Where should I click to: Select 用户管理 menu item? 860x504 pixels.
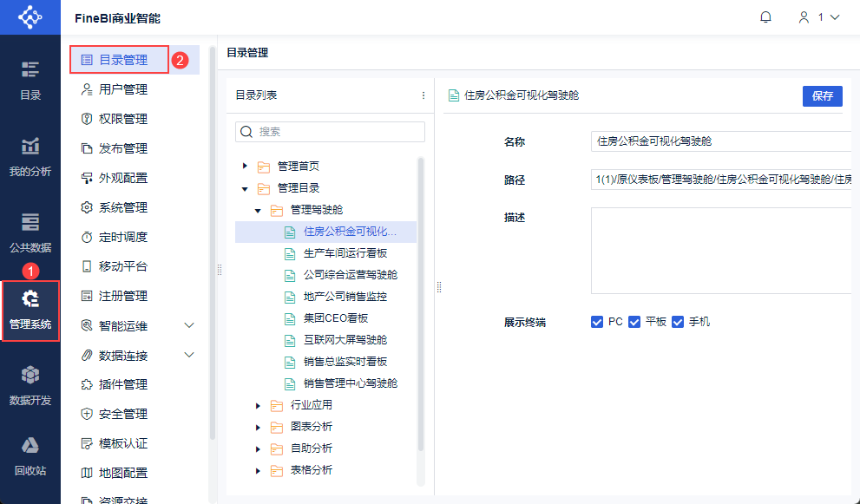click(122, 89)
